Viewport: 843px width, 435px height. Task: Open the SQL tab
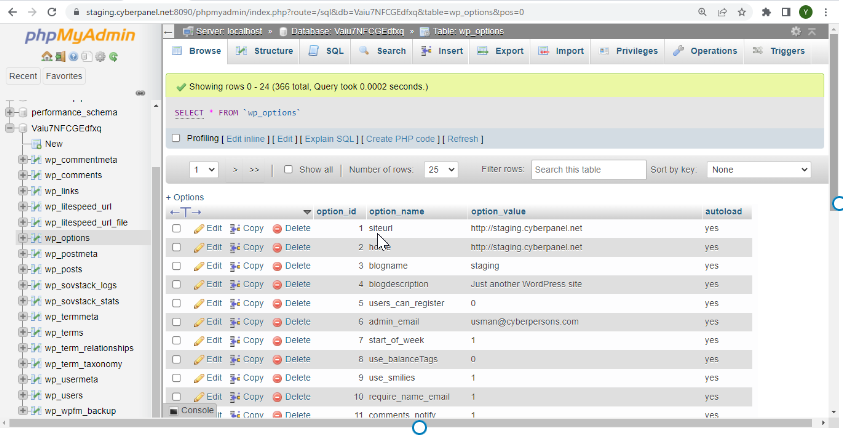coord(326,51)
